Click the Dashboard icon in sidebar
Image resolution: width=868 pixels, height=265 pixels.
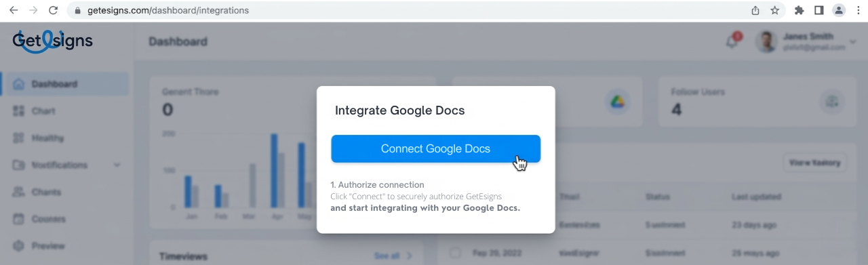pos(19,84)
